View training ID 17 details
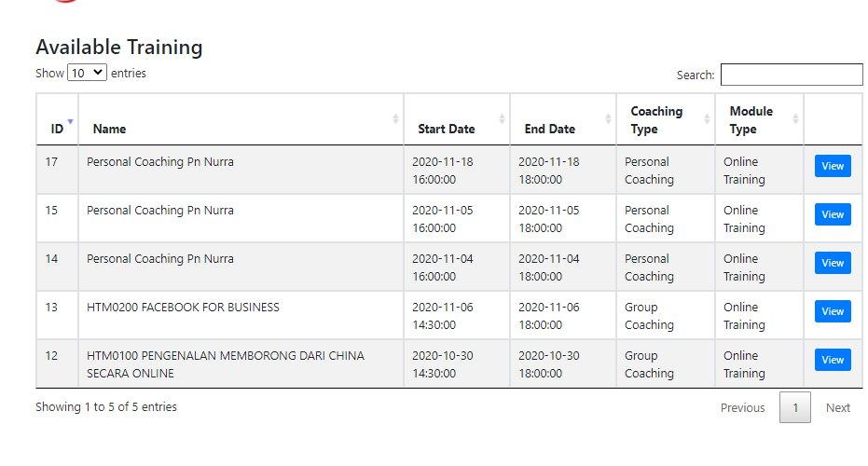Image resolution: width=868 pixels, height=466 pixels. 833,166
